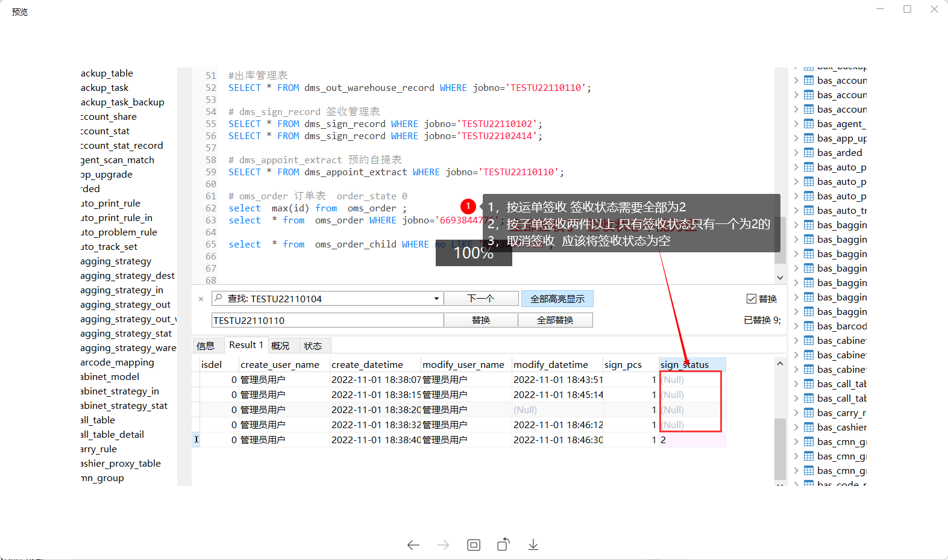Click the 下一个 find next button
Image resolution: width=948 pixels, height=560 pixels.
click(x=481, y=299)
